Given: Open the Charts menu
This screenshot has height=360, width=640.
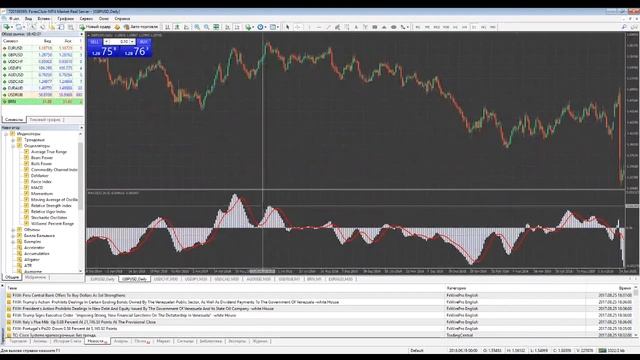Looking at the screenshot, I should pos(65,19).
